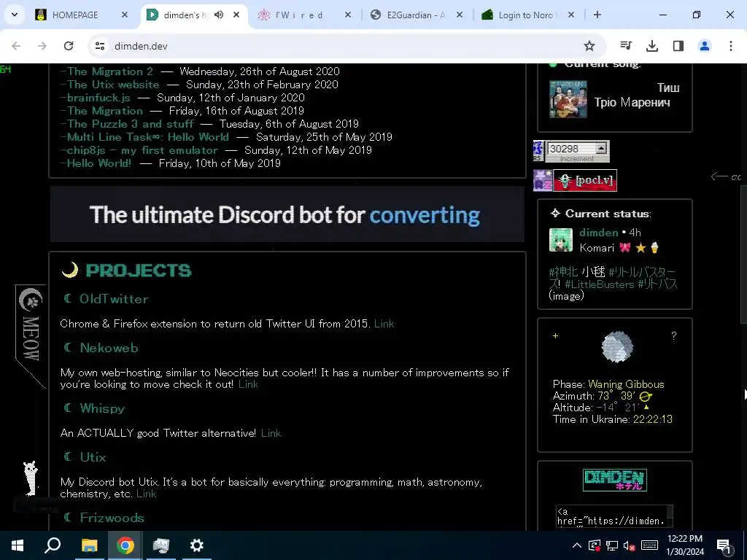
Task: Follow the Whispy Link
Action: 271,433
